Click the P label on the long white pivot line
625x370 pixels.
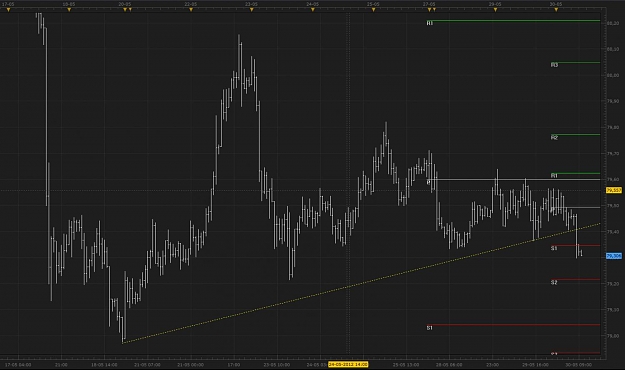(x=428, y=182)
